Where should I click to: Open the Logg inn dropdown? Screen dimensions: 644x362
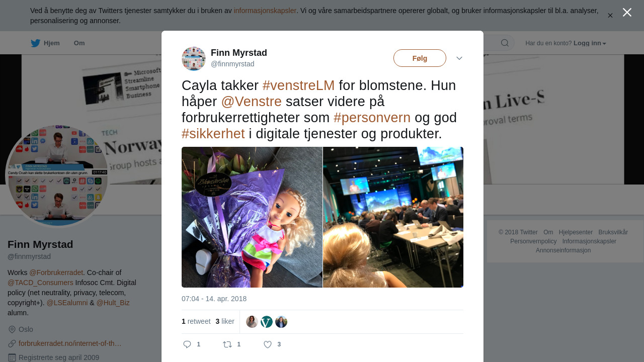pos(590,43)
